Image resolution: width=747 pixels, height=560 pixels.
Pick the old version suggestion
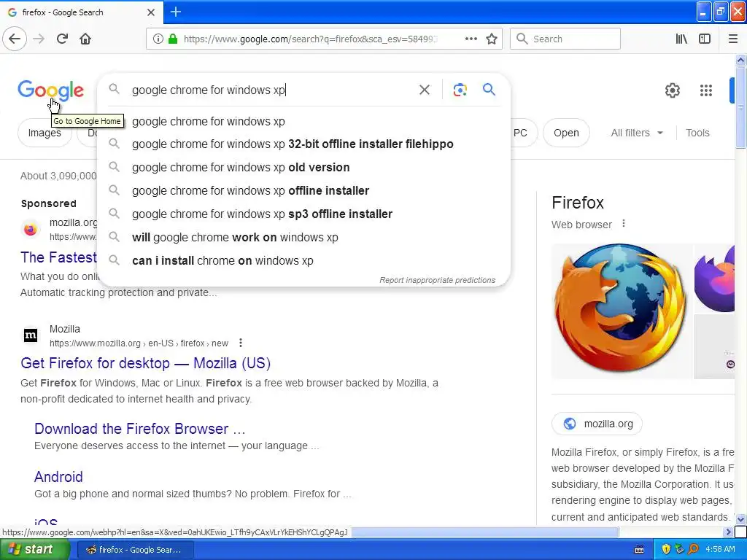coord(303,167)
